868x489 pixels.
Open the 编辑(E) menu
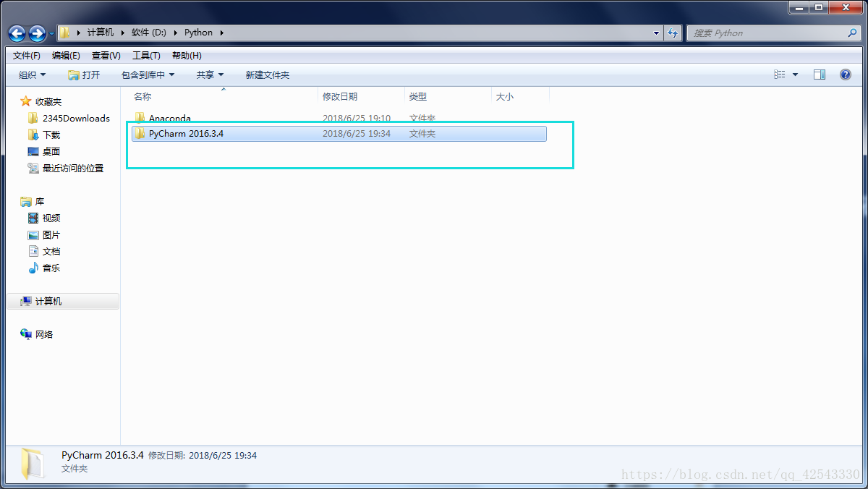66,56
